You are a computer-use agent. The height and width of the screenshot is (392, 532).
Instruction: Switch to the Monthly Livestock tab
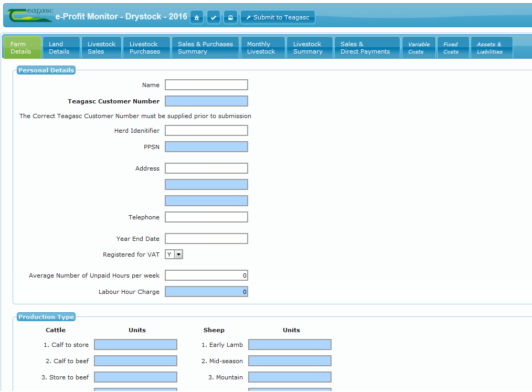(x=263, y=48)
